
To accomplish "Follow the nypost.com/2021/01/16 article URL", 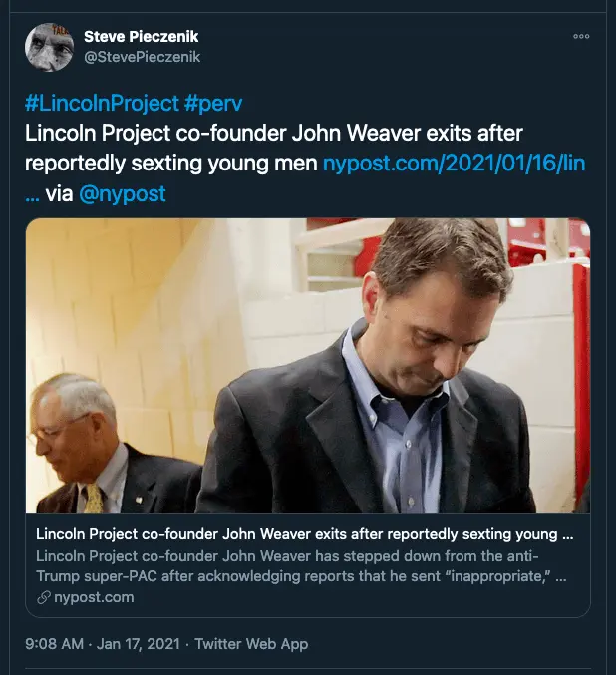I will coord(455,165).
